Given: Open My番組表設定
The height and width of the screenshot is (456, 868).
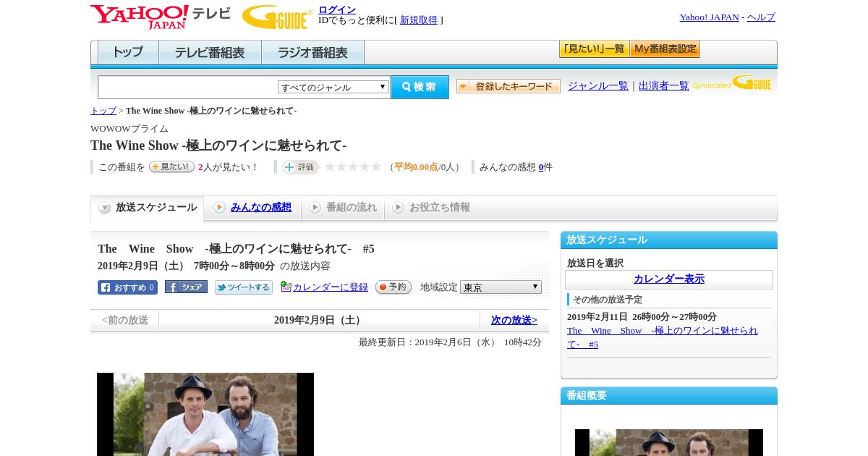Looking at the screenshot, I should [665, 49].
